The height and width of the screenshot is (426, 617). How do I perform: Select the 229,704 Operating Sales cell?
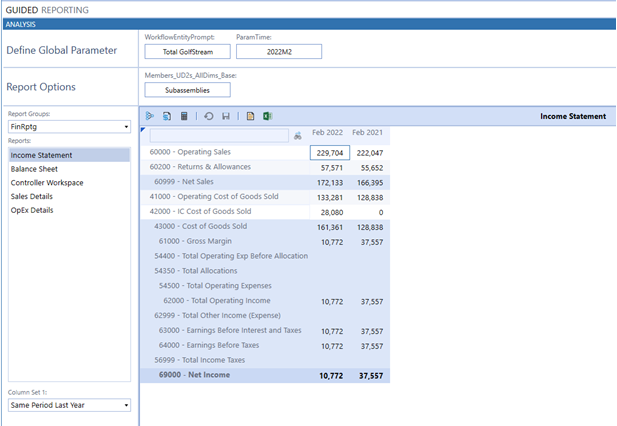330,153
